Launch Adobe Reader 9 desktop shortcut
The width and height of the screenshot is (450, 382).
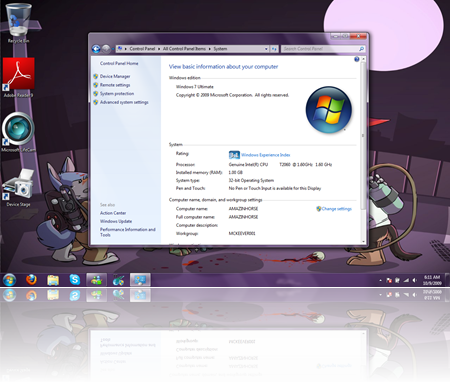tap(19, 77)
